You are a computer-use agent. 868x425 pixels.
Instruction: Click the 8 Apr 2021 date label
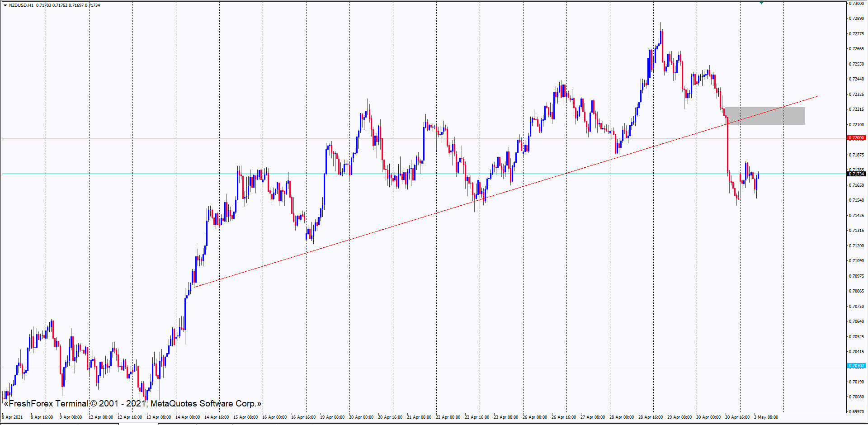click(13, 417)
